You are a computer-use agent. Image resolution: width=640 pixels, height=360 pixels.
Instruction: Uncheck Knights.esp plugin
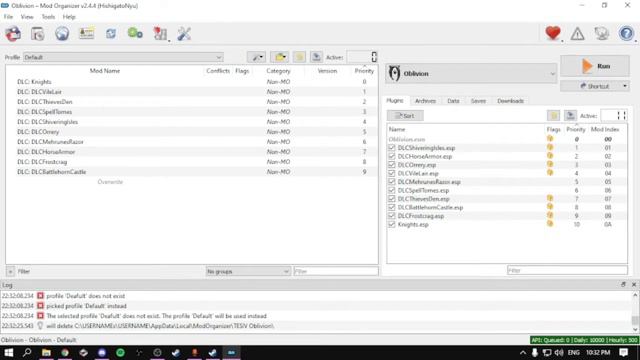pyautogui.click(x=392, y=224)
